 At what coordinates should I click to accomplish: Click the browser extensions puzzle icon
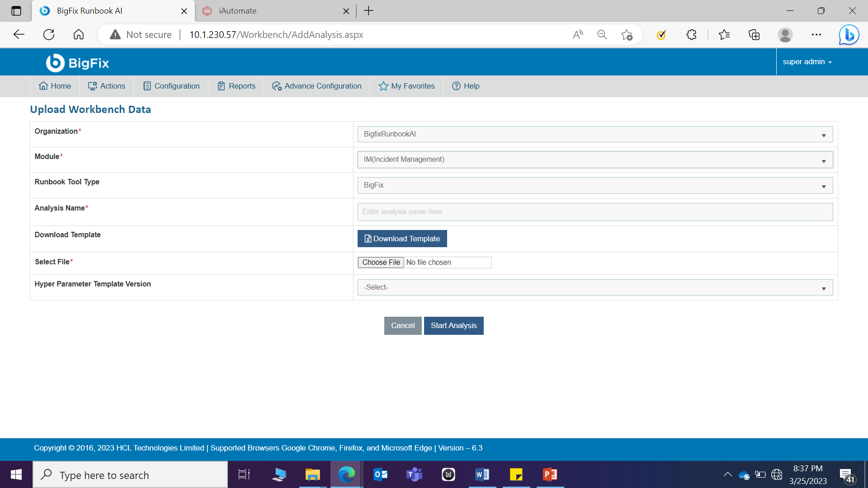pyautogui.click(x=691, y=35)
